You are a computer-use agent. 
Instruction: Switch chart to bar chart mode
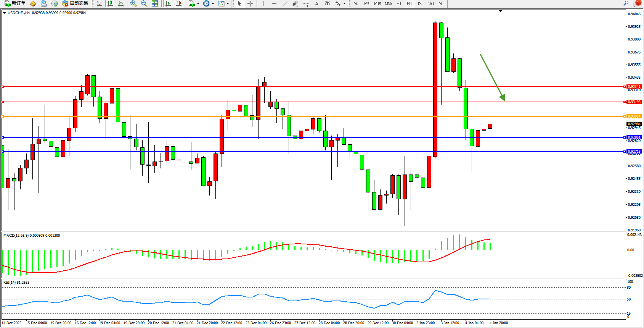pos(100,3)
